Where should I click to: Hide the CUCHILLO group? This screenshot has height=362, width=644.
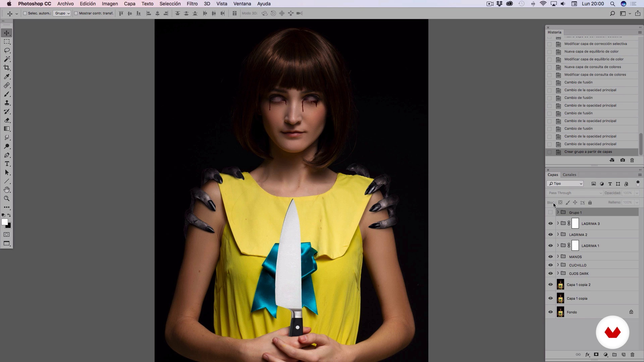click(550, 265)
